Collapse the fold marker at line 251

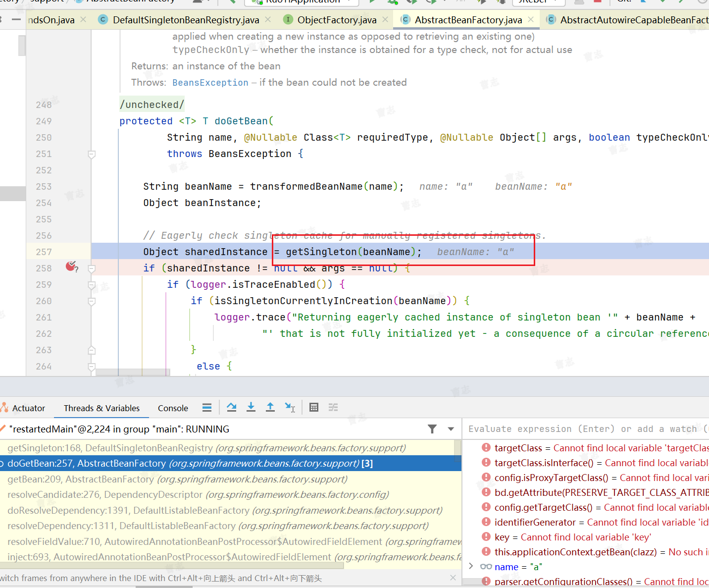[x=92, y=155]
